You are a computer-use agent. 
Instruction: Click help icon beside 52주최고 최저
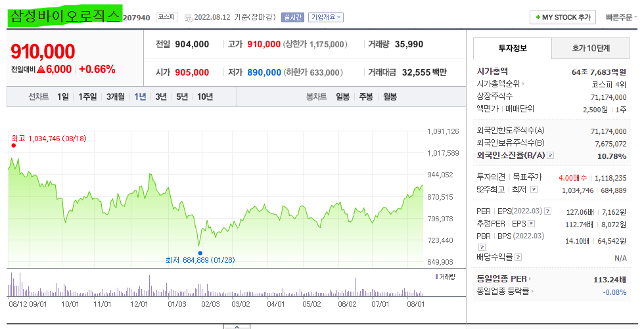534,190
